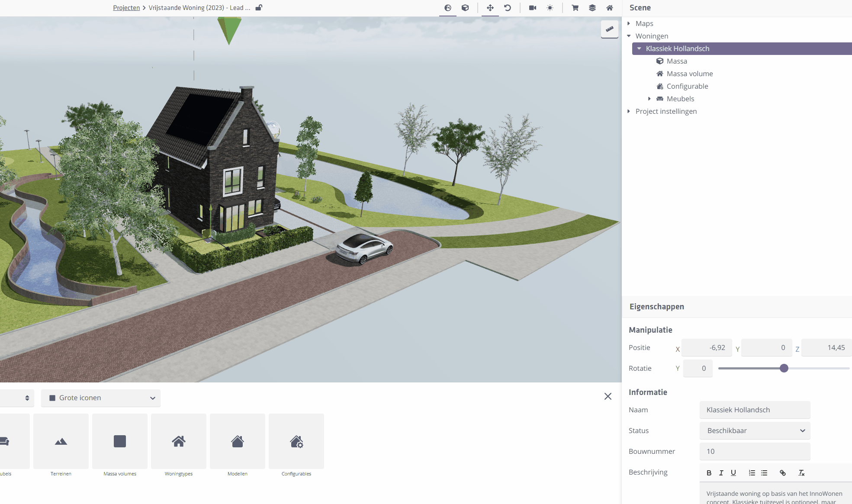Select the Woningtypes category tab
This screenshot has height=504, width=852.
[178, 441]
